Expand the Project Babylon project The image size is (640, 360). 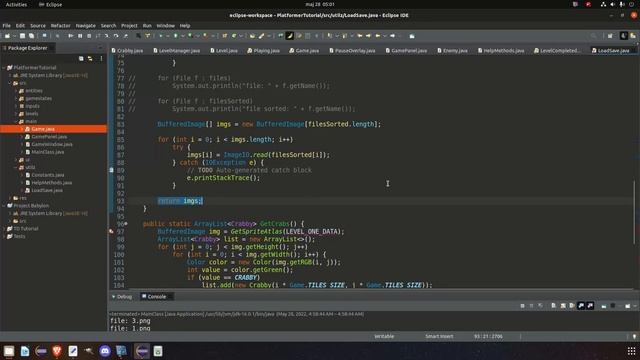[4, 206]
